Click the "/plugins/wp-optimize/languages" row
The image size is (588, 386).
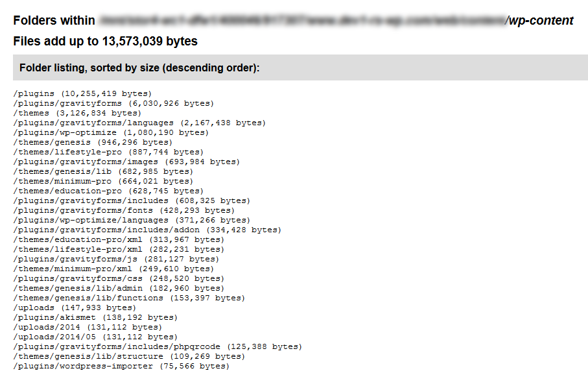(x=132, y=220)
